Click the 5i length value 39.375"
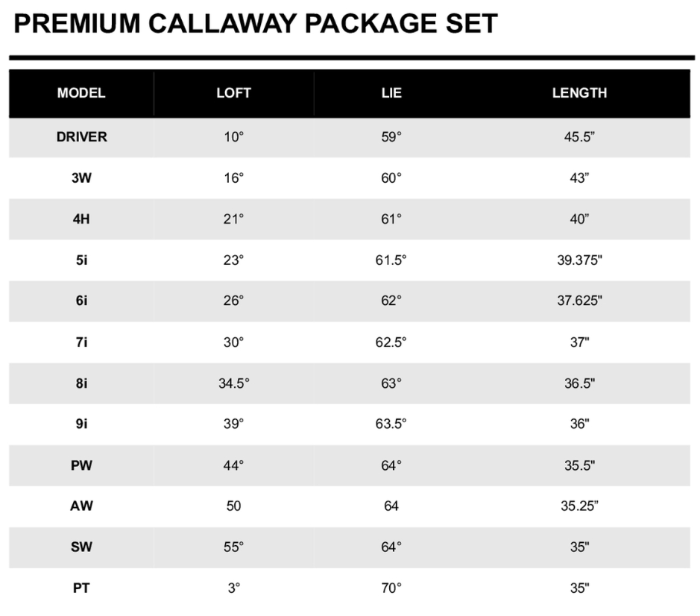Screen dimensions: 700x616 pos(579,260)
